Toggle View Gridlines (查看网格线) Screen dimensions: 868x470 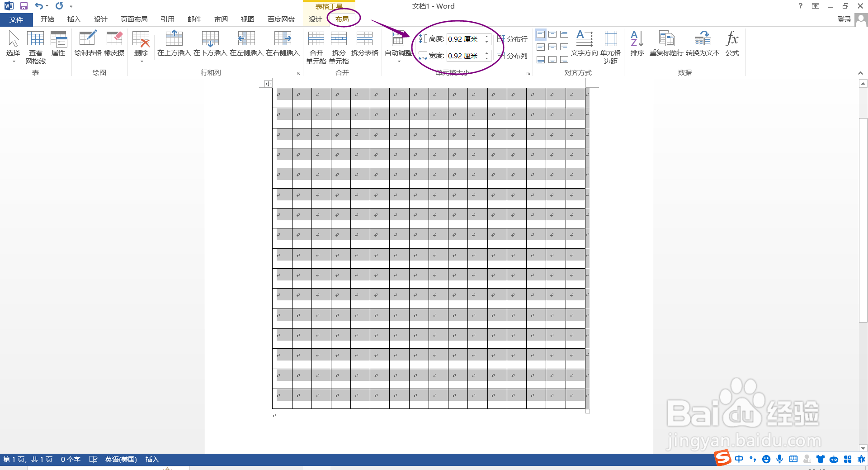[35, 47]
